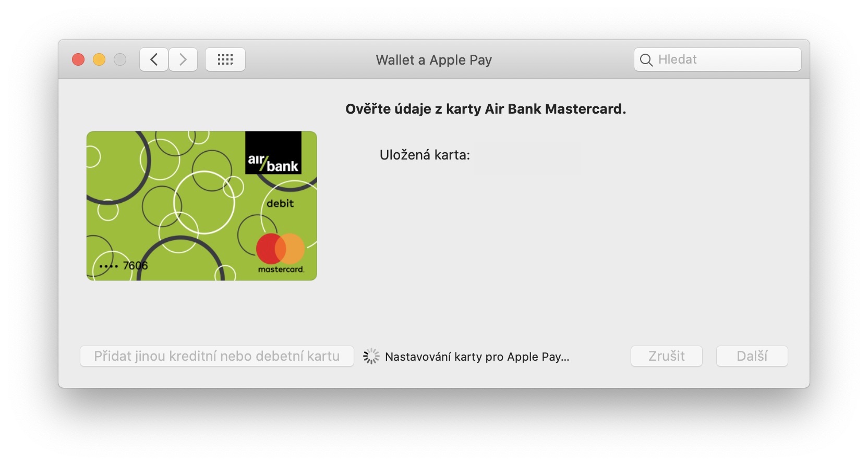Go back with the left chevron button

coord(154,59)
